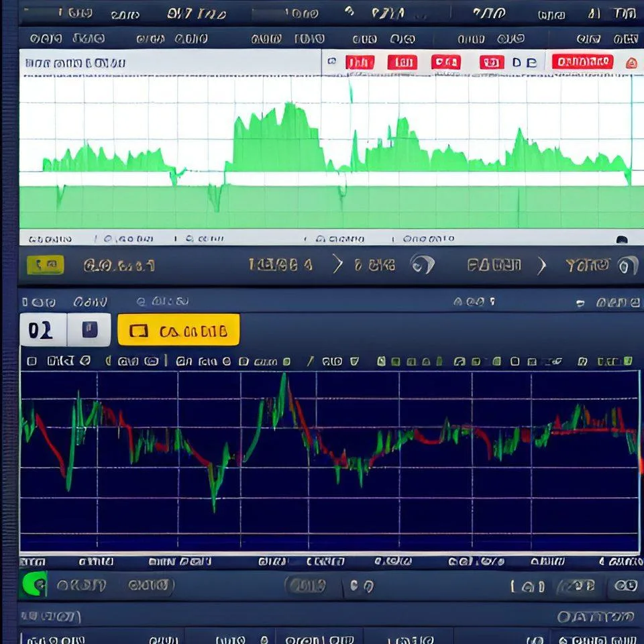Screen dimensions: 644x644
Task: Click the '02' panel button
Action: (x=42, y=330)
